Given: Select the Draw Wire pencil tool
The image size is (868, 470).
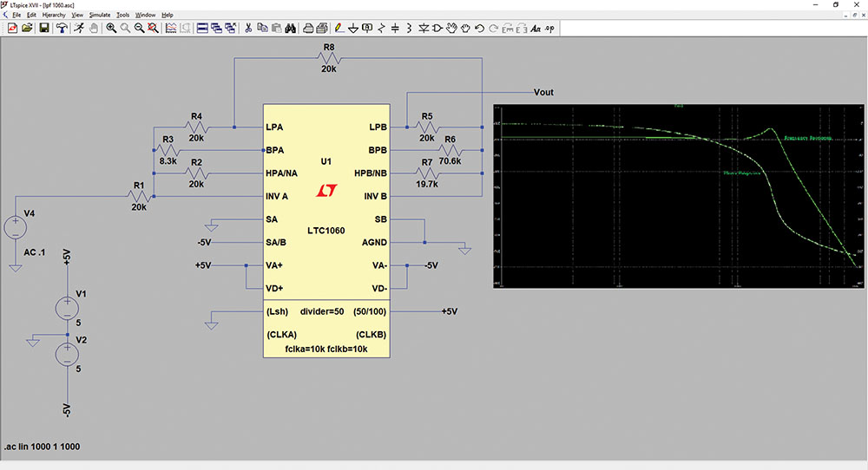Looking at the screenshot, I should click(x=339, y=29).
